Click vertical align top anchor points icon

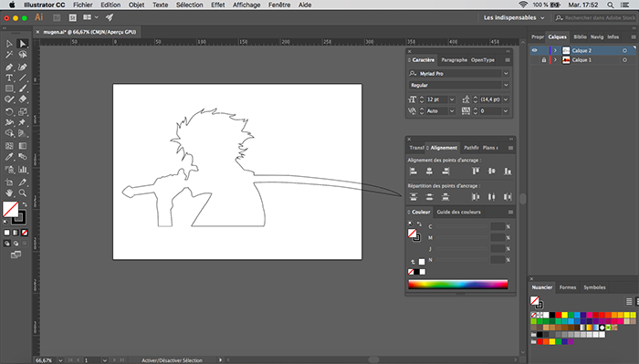tap(476, 172)
